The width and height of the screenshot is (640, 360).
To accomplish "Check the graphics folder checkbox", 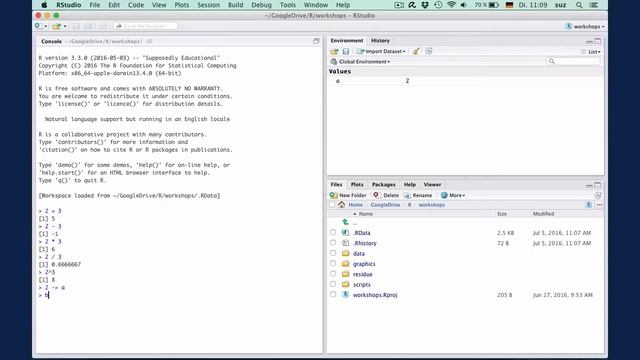I will (x=333, y=263).
